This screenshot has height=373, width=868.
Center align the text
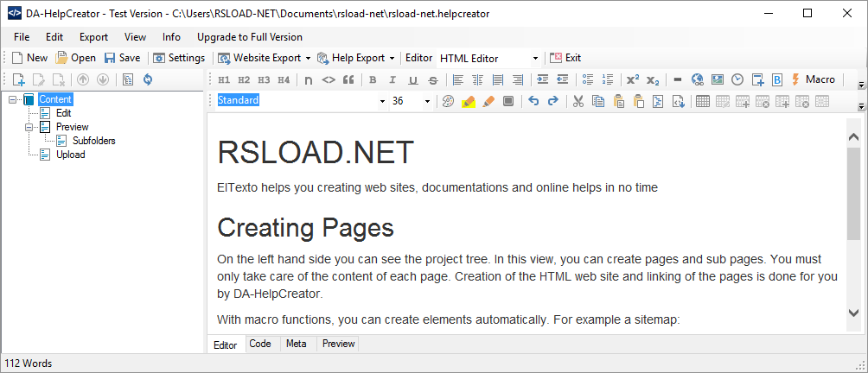[478, 80]
